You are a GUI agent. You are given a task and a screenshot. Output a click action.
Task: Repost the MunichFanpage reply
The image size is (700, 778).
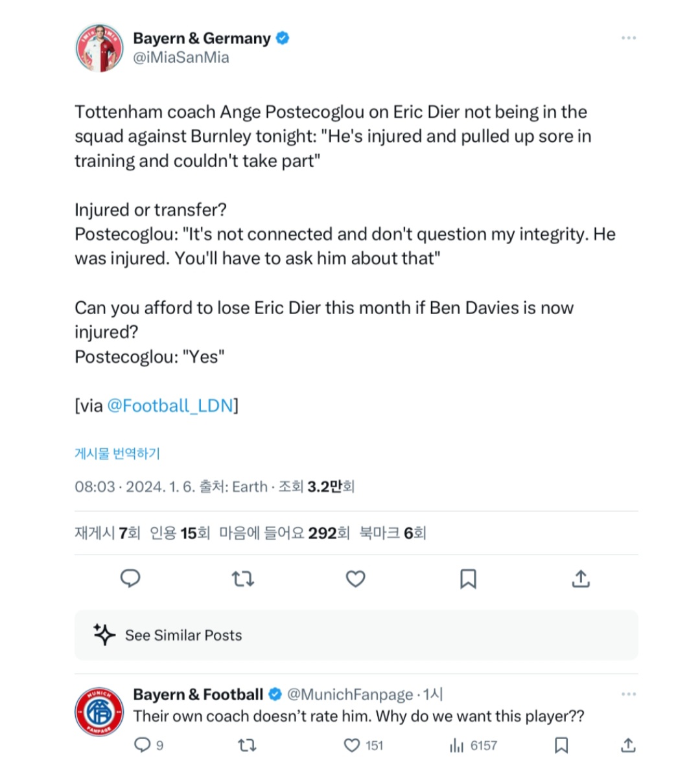coord(247,745)
